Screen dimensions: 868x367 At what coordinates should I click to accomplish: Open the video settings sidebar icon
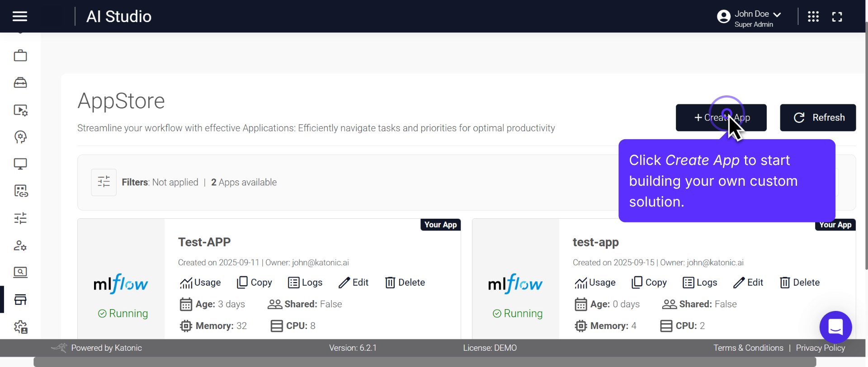coord(20,110)
